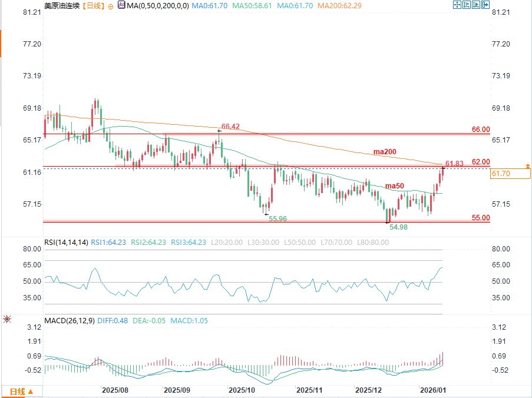The image size is (532, 398).
Task: Toggle the crosshair cursor icon
Action: click(x=457, y=5)
